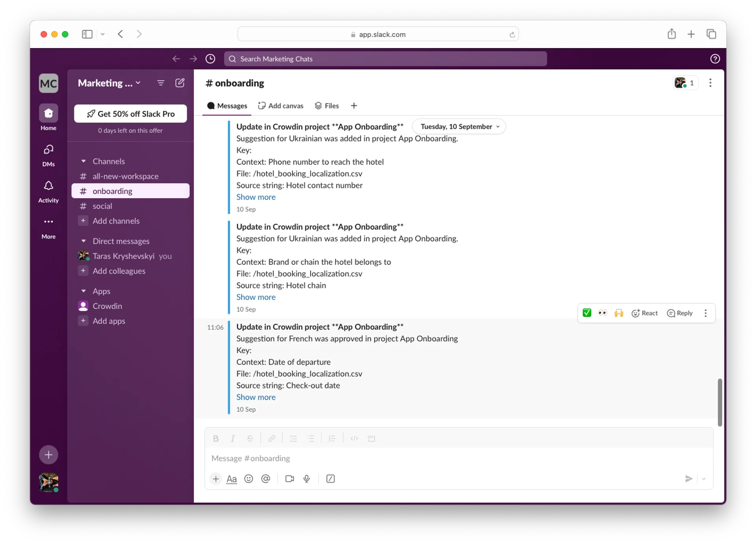Open the schedule send dropdown arrow
This screenshot has width=756, height=544.
point(704,479)
